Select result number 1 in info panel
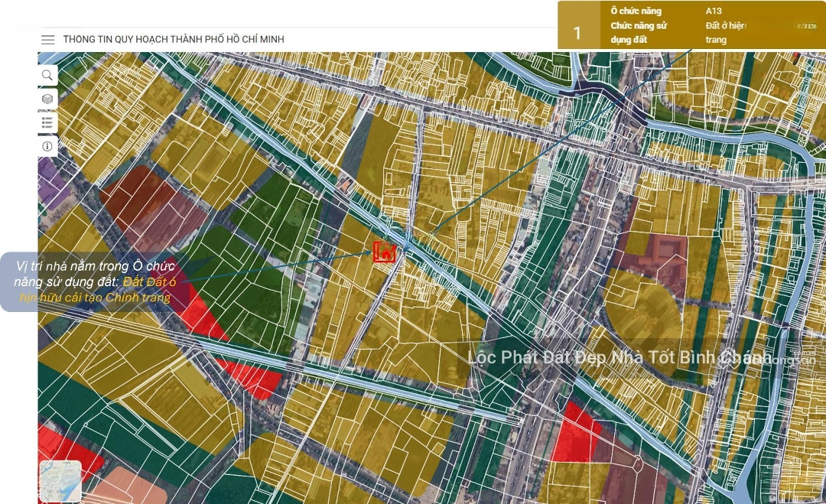826x504 pixels. tap(577, 33)
